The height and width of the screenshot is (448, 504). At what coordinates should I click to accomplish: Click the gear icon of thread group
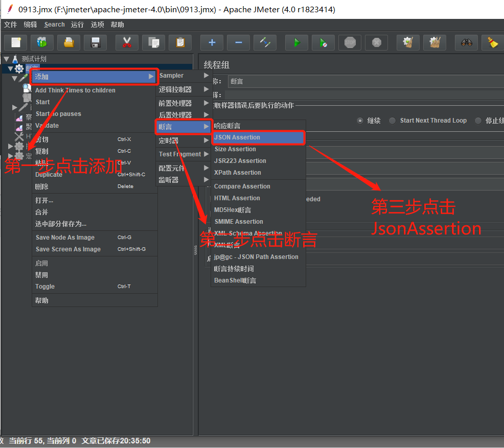[19, 68]
